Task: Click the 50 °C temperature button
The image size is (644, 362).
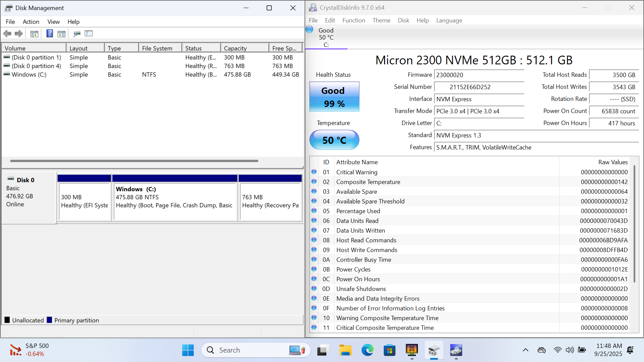Action: 334,140
